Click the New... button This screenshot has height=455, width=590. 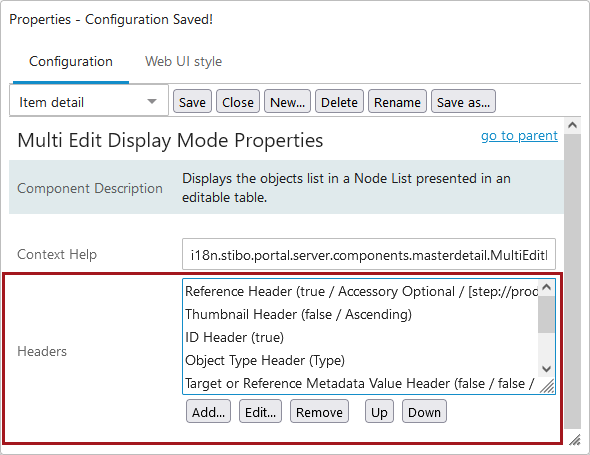click(x=287, y=102)
